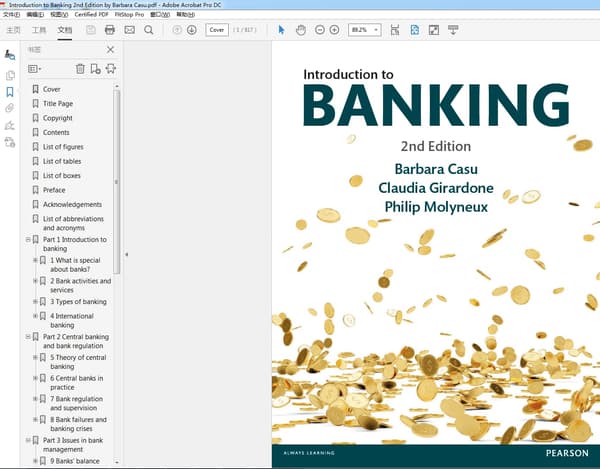The height and width of the screenshot is (469, 600).
Task: Open the Bookmarks sidebar icon
Action: (10, 92)
